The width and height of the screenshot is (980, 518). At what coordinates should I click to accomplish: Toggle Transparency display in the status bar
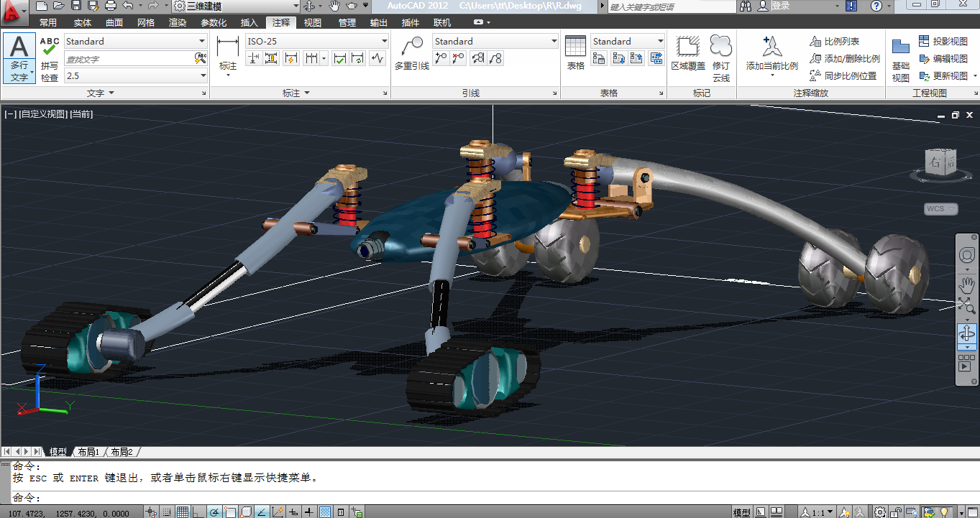pyautogui.click(x=325, y=512)
